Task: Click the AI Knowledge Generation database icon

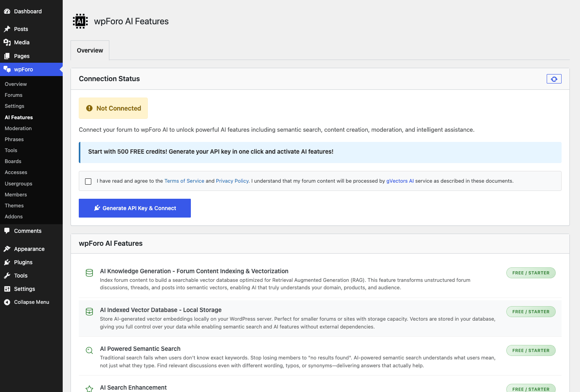Action: [89, 273]
